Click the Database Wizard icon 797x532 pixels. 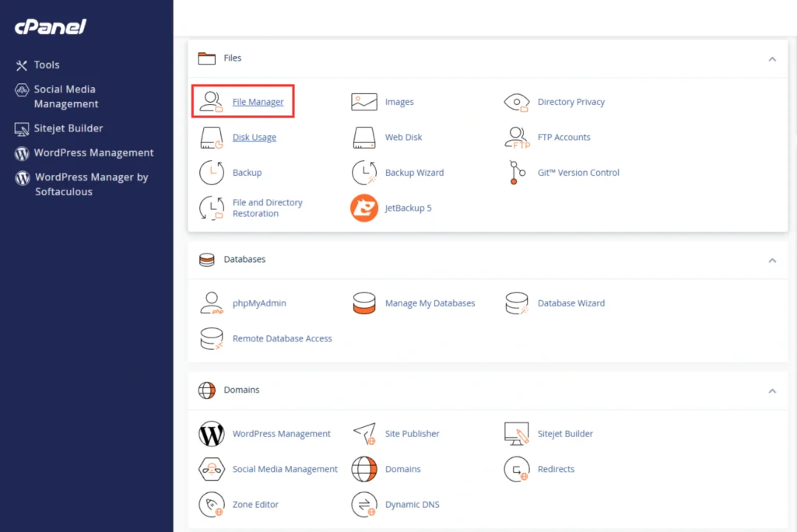click(x=517, y=303)
